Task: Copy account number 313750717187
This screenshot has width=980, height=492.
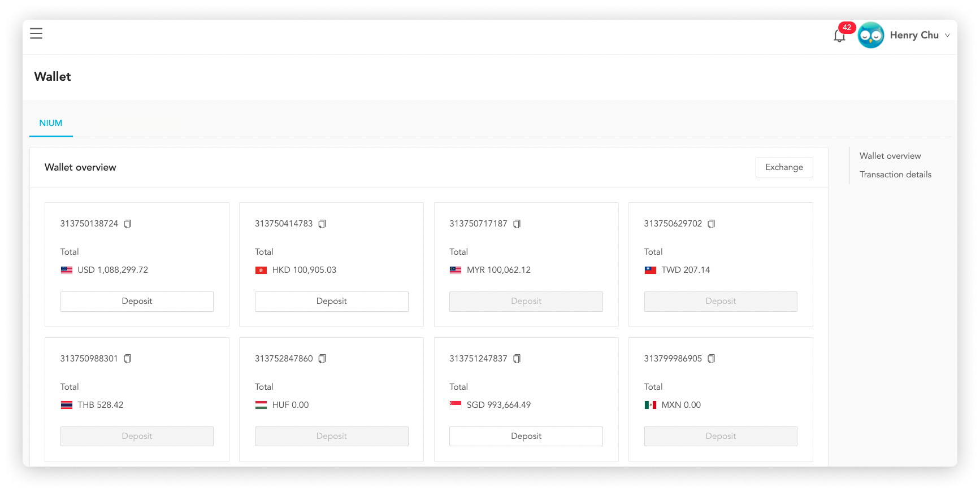Action: 517,224
